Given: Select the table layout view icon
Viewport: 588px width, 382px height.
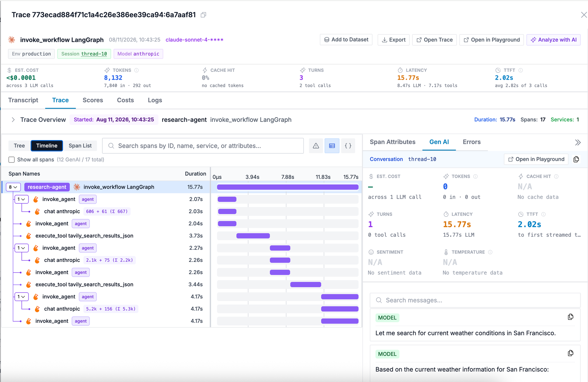Looking at the screenshot, I should click(332, 146).
